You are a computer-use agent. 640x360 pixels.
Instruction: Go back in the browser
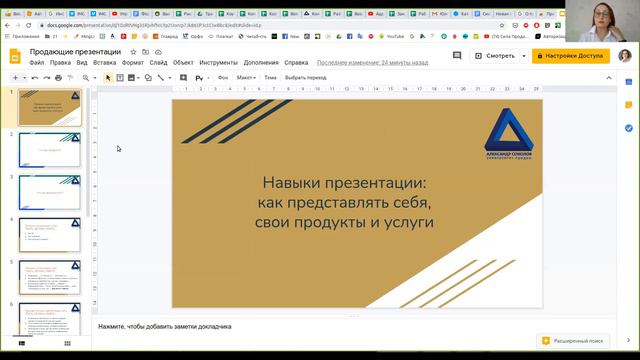[7, 25]
